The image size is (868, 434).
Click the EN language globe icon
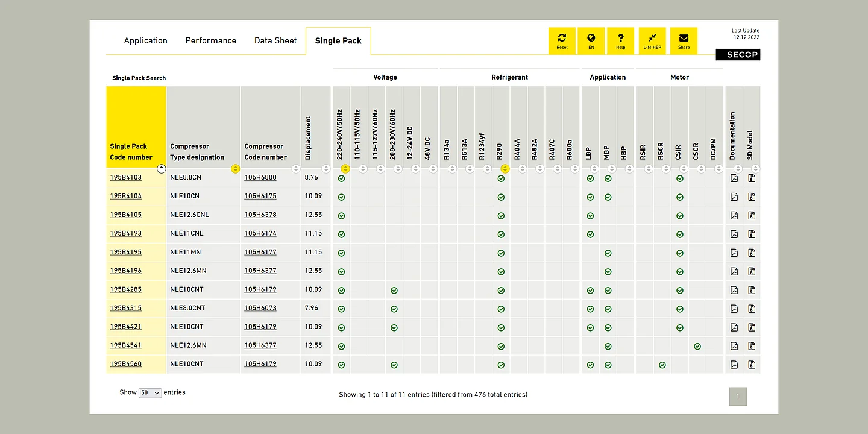coord(591,40)
